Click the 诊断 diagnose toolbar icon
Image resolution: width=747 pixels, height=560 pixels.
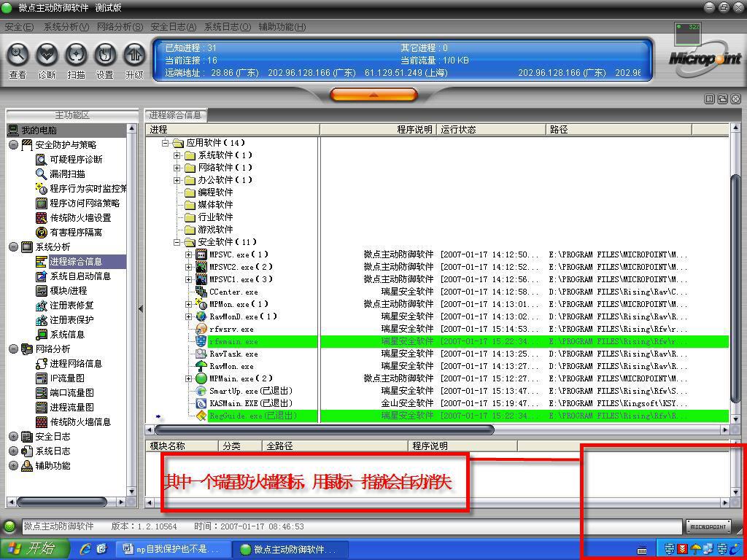[x=47, y=61]
